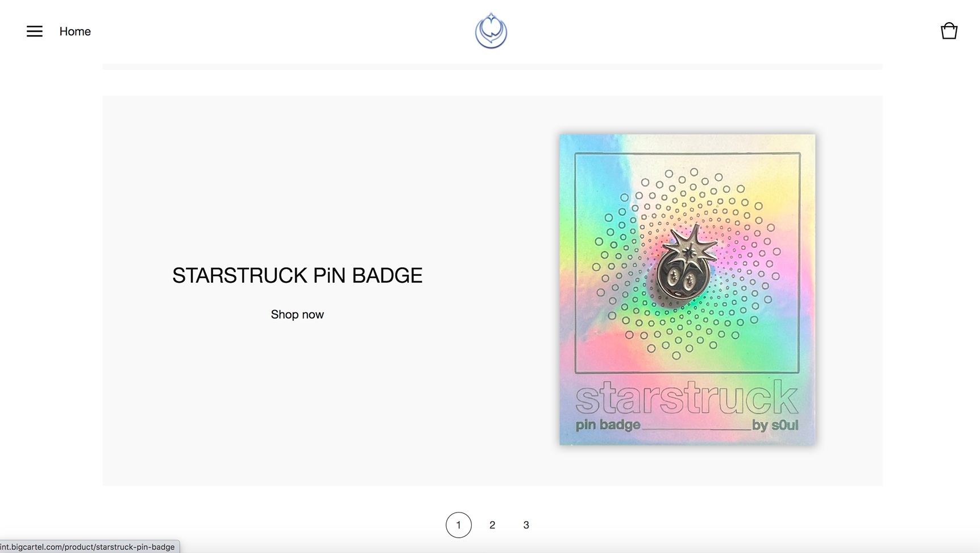Jump to slide 3 of carousel
Viewport: 980px width, 553px height.
click(x=526, y=525)
